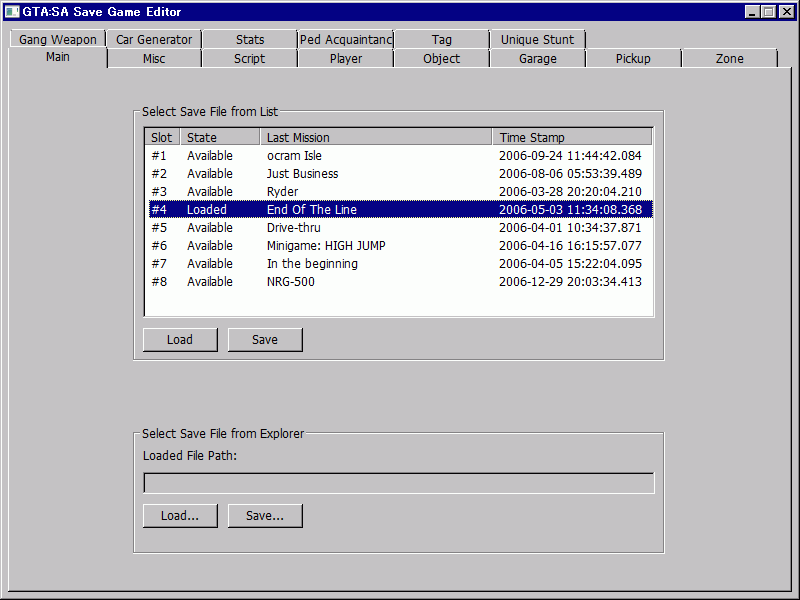Viewport: 800px width, 600px height.
Task: Sort list by Time Stamp column header
Action: (x=572, y=137)
